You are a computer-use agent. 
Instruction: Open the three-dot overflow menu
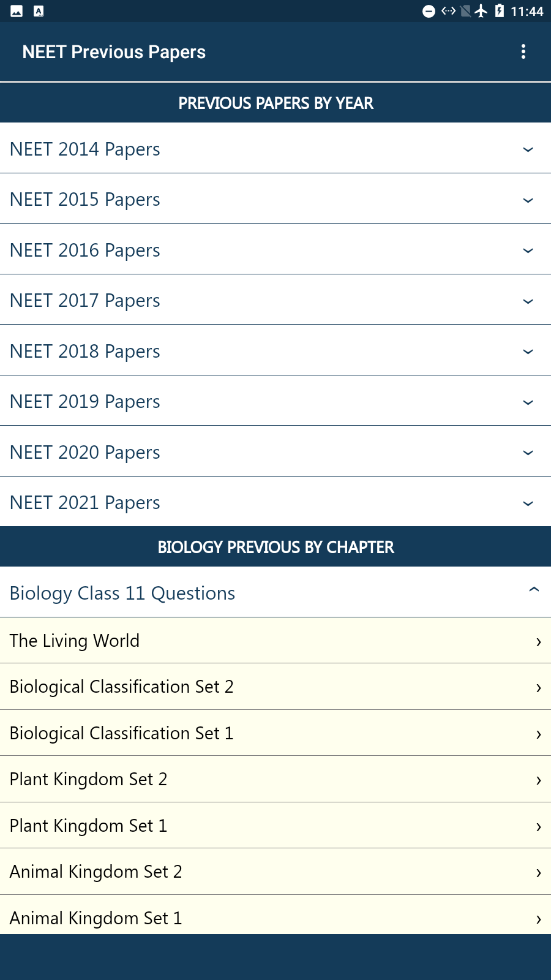pyautogui.click(x=523, y=51)
